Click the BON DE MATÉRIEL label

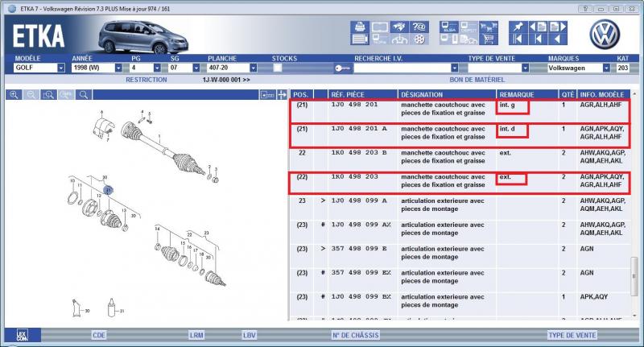tap(477, 80)
